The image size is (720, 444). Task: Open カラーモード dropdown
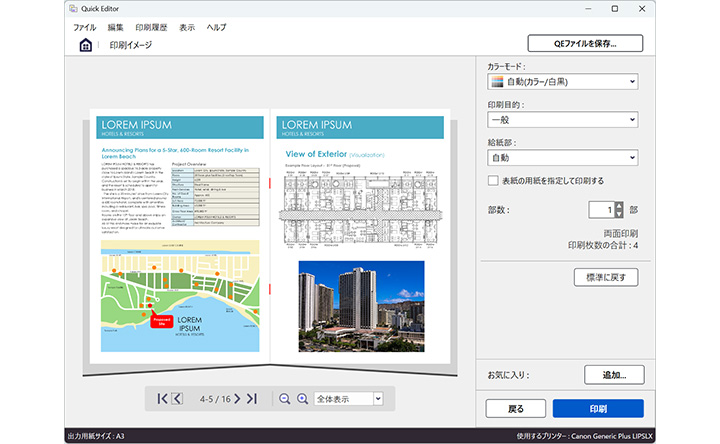point(562,82)
